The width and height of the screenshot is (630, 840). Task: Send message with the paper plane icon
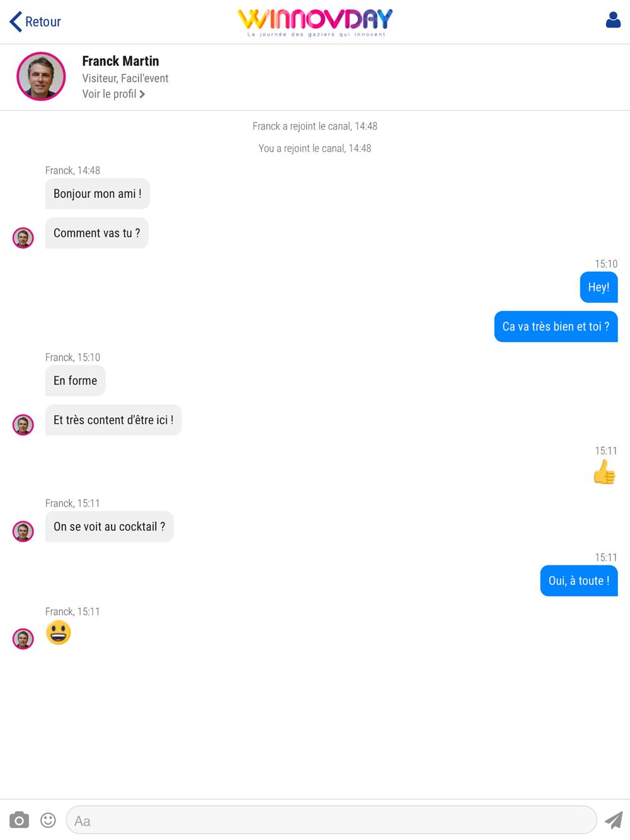click(x=614, y=820)
